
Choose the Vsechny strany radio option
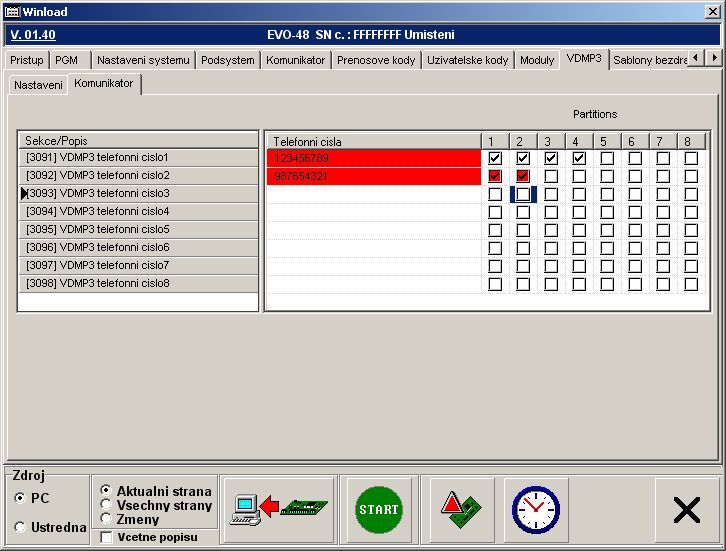point(106,505)
